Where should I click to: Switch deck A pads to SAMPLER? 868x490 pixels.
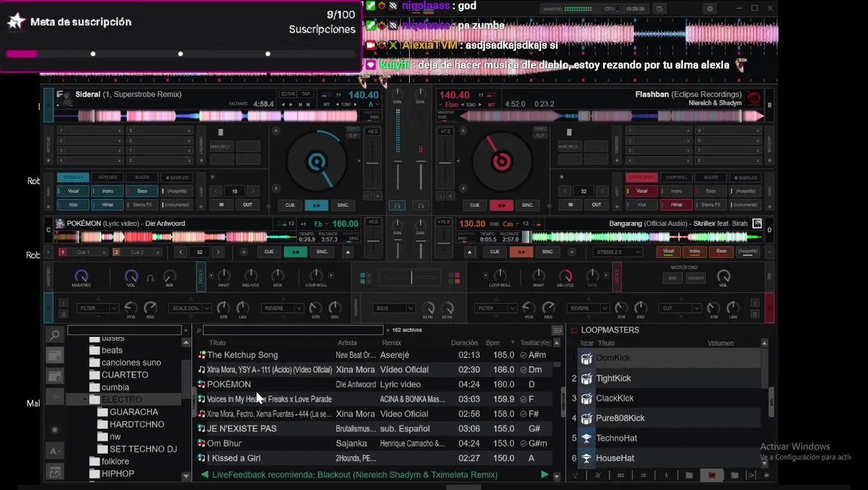coord(176,178)
